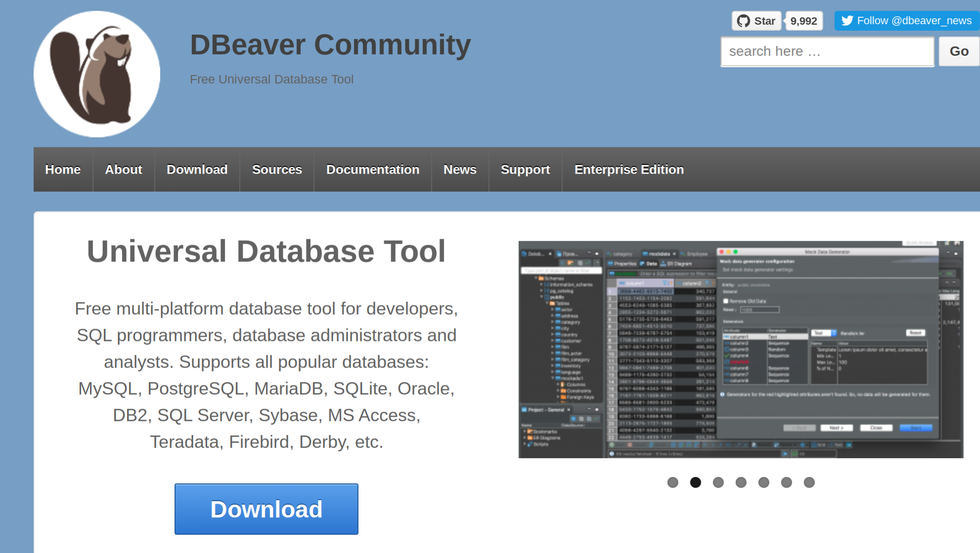This screenshot has width=980, height=553.
Task: Open Enterprise Edition in navigation
Action: [629, 170]
